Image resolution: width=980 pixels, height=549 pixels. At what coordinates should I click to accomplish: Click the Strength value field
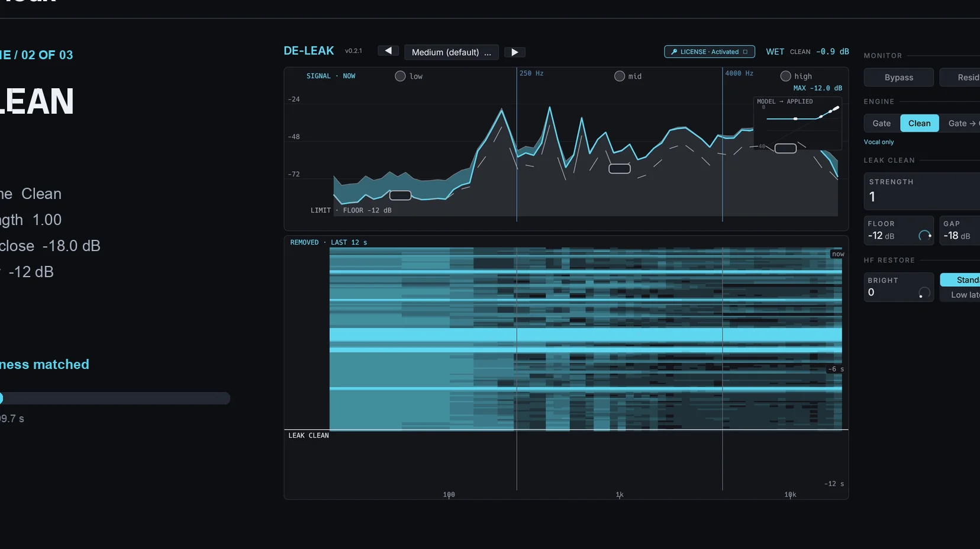tap(922, 191)
